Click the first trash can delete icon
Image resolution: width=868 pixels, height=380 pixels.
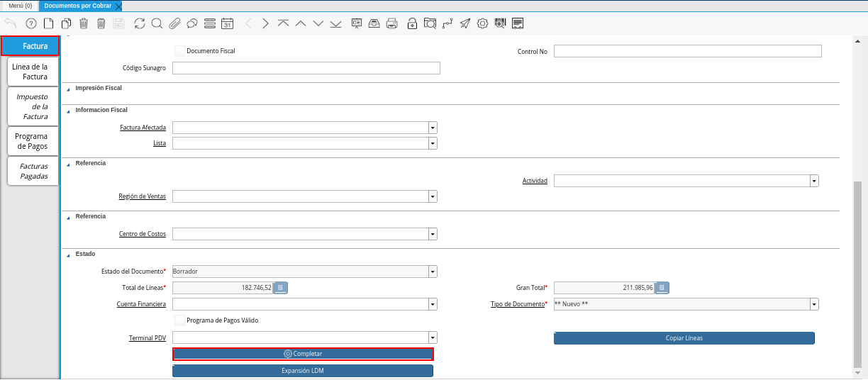click(x=84, y=23)
